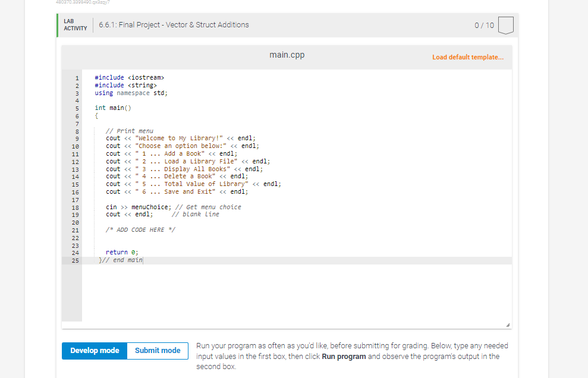Click empty line 22 in the editor

click(296, 238)
